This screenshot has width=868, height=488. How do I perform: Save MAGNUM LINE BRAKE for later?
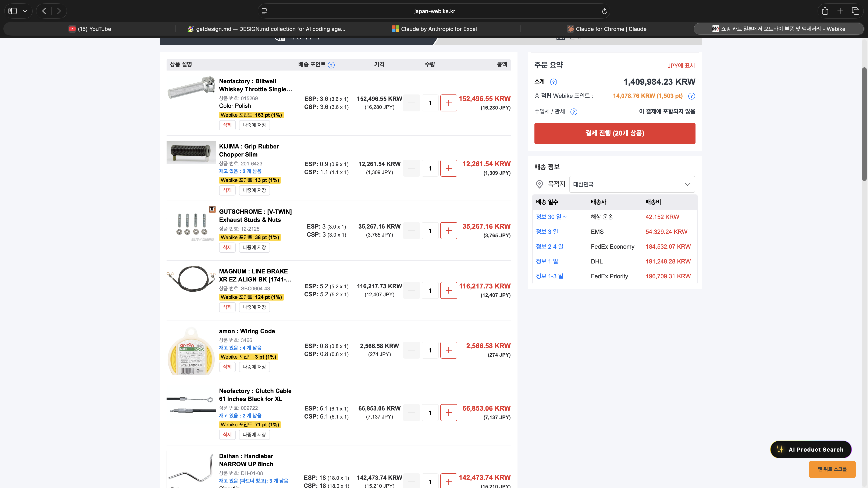[x=254, y=307]
